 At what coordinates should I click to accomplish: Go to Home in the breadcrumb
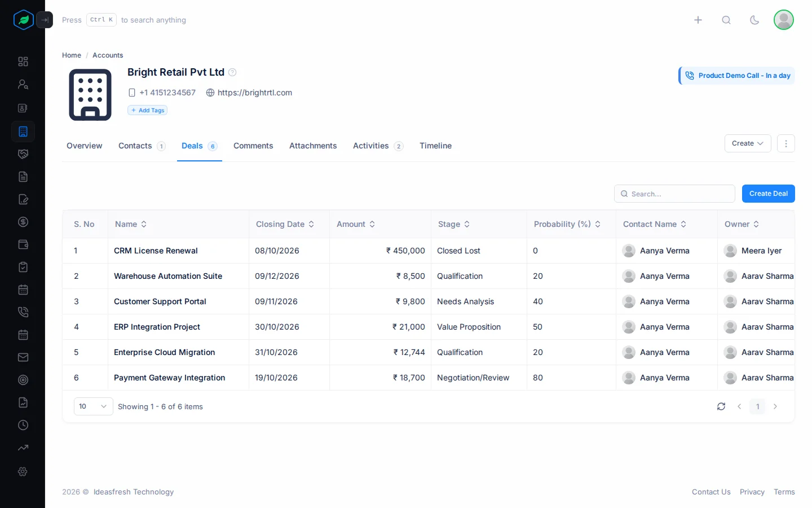pos(72,55)
